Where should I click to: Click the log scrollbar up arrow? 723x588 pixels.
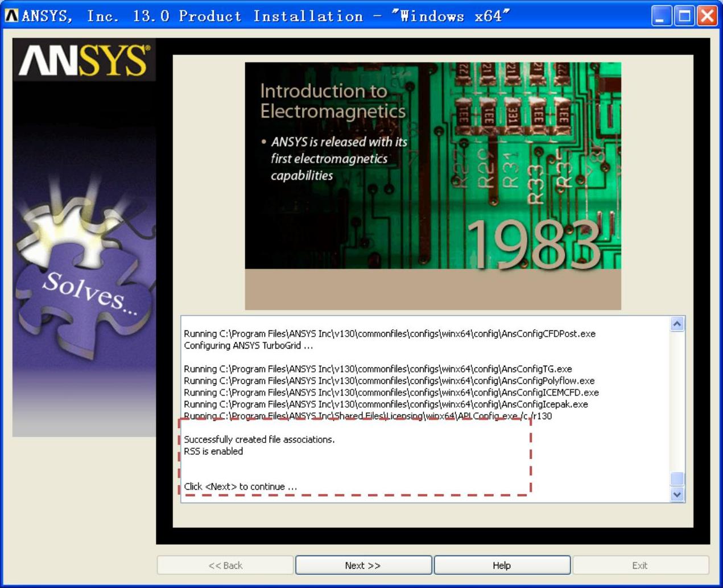point(677,324)
